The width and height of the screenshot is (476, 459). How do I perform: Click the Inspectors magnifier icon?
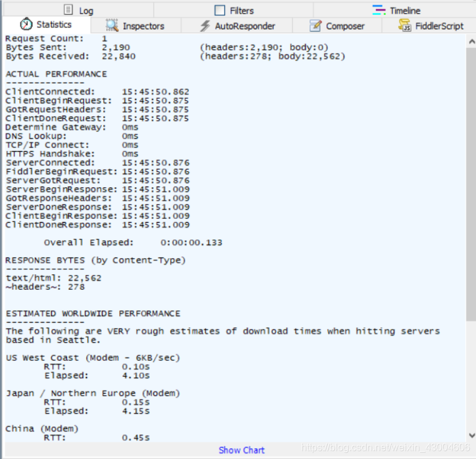tap(112, 25)
